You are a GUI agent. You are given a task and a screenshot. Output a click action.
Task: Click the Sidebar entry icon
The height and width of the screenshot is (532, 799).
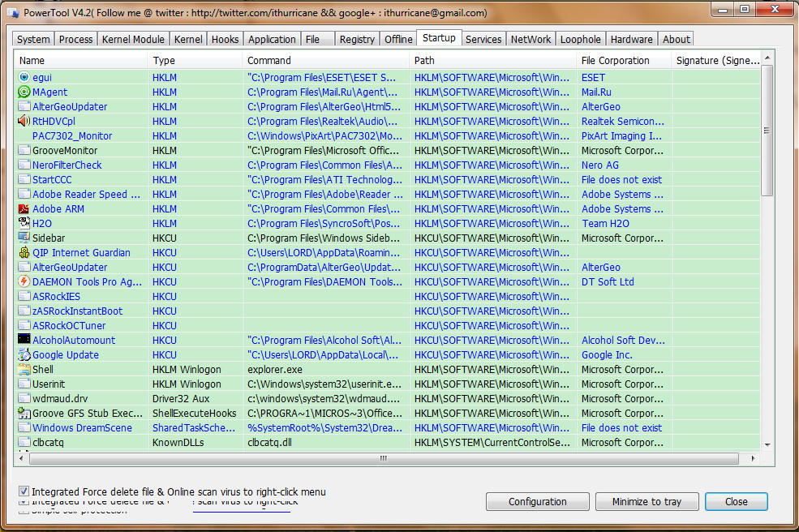(24, 238)
